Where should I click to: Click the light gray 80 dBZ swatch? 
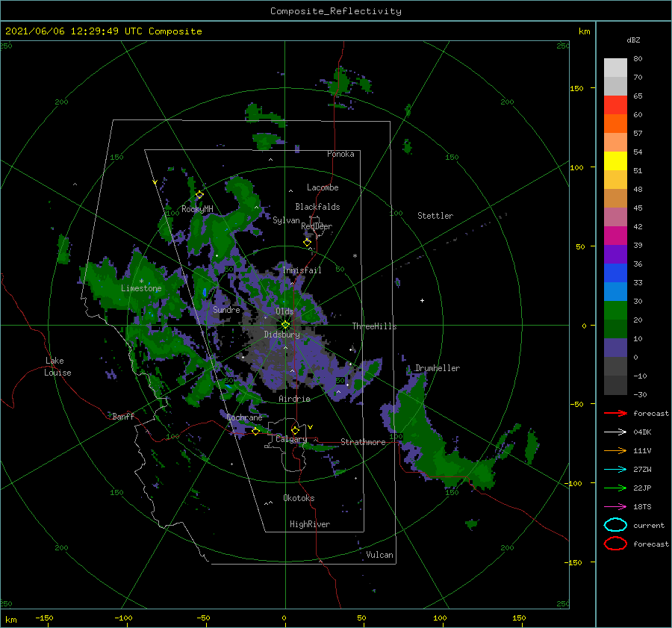tap(615, 68)
